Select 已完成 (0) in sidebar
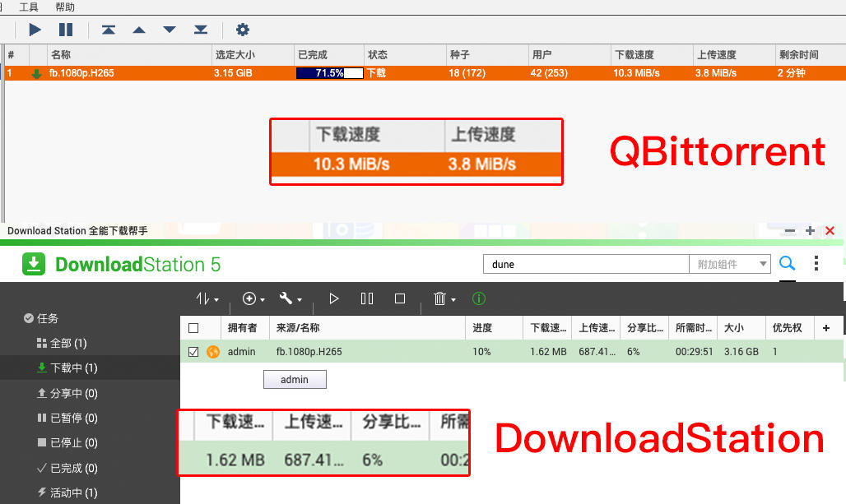This screenshot has height=504, width=846. [67, 469]
